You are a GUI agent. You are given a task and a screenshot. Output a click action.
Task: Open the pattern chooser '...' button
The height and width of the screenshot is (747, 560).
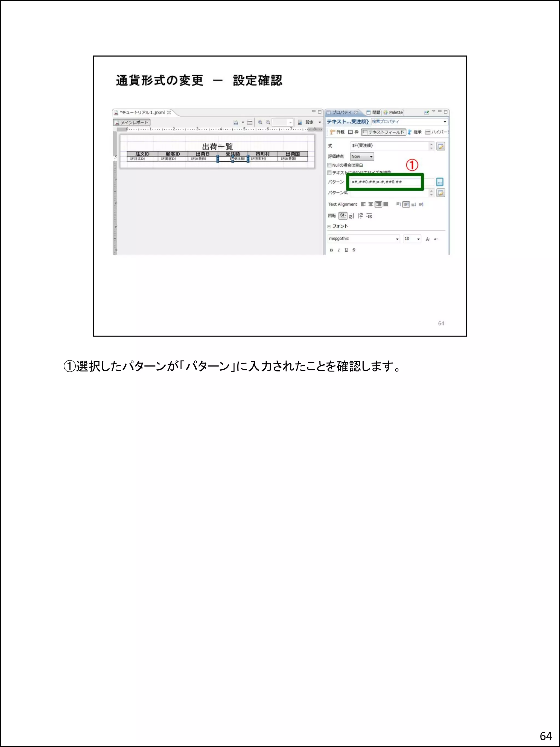click(x=439, y=182)
